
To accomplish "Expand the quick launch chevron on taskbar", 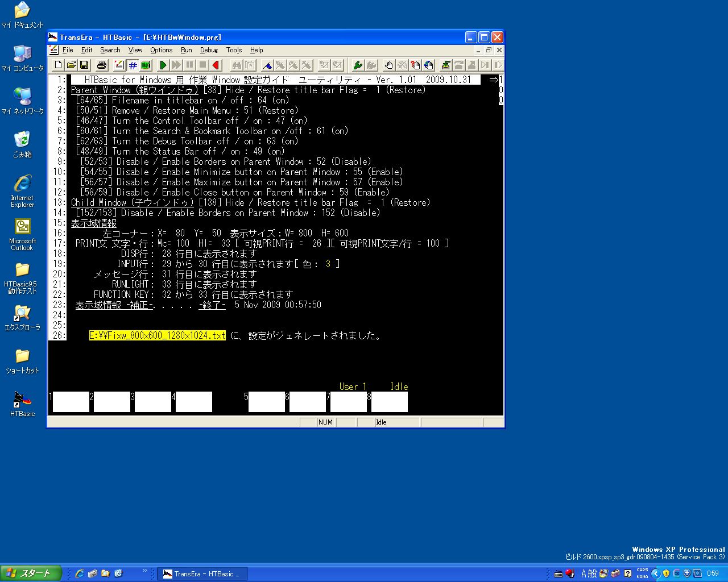I will tap(144, 571).
